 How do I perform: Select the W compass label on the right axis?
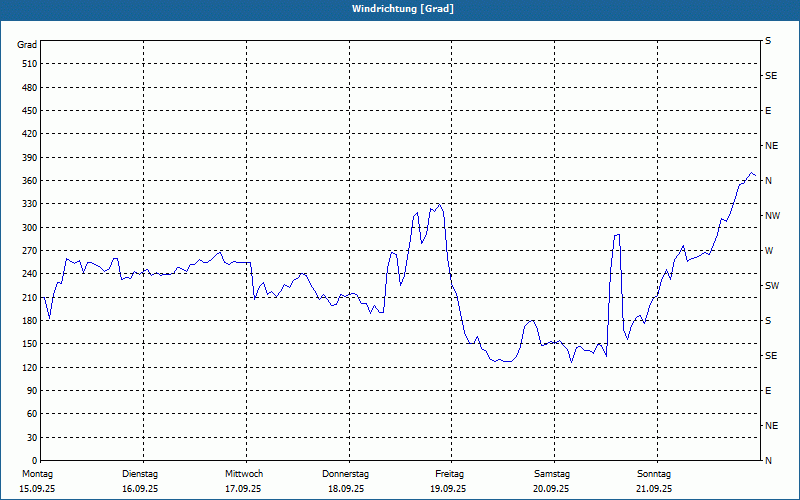coord(769,251)
